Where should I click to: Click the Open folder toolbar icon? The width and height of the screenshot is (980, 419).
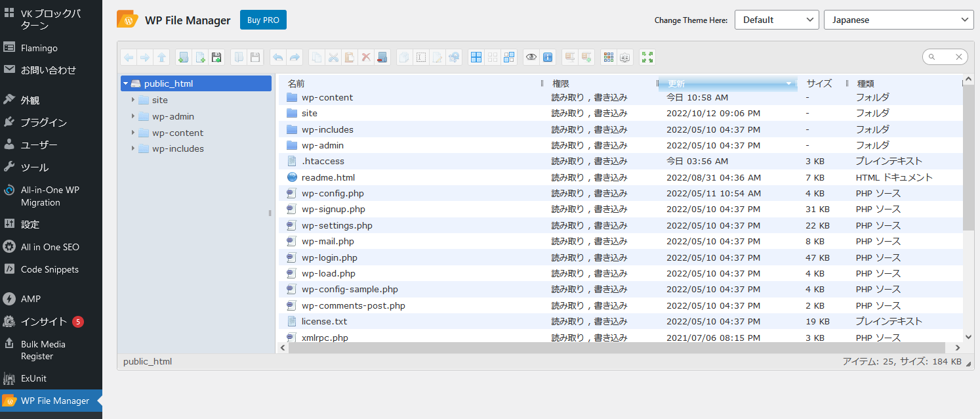[x=239, y=57]
